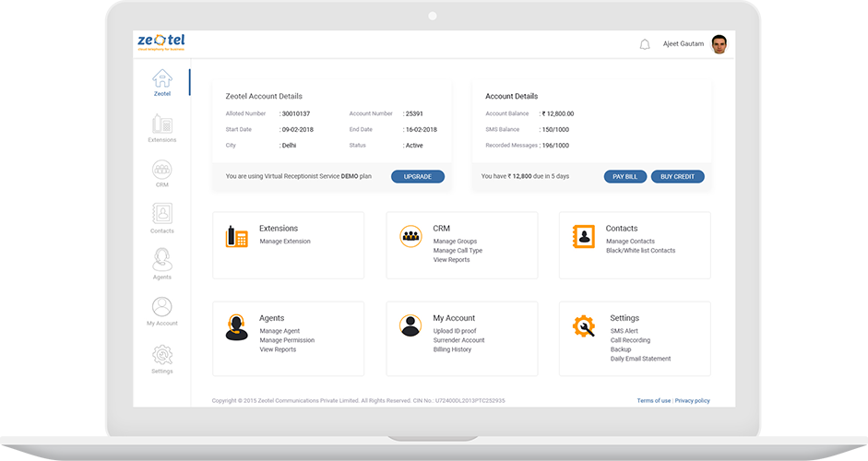868x461 pixels.
Task: Open View Reports under Agents
Action: point(278,349)
